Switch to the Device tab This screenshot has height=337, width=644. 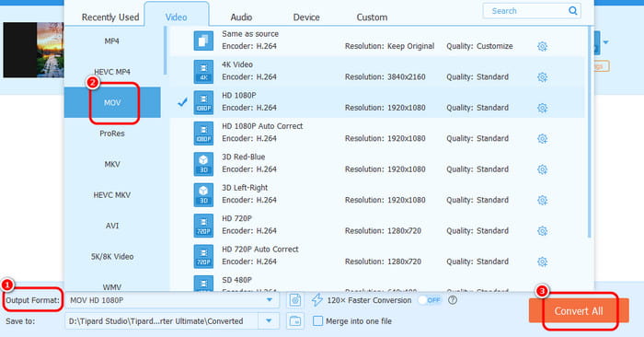[x=306, y=17]
